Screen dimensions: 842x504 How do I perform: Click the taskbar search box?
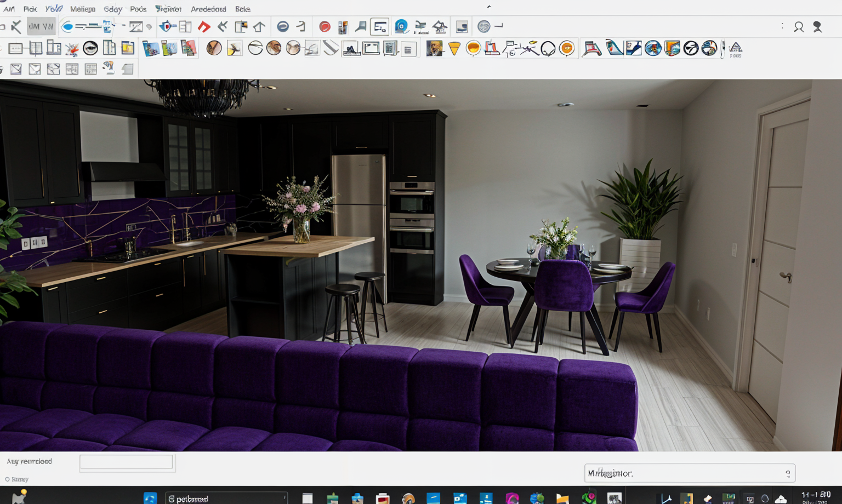226,498
